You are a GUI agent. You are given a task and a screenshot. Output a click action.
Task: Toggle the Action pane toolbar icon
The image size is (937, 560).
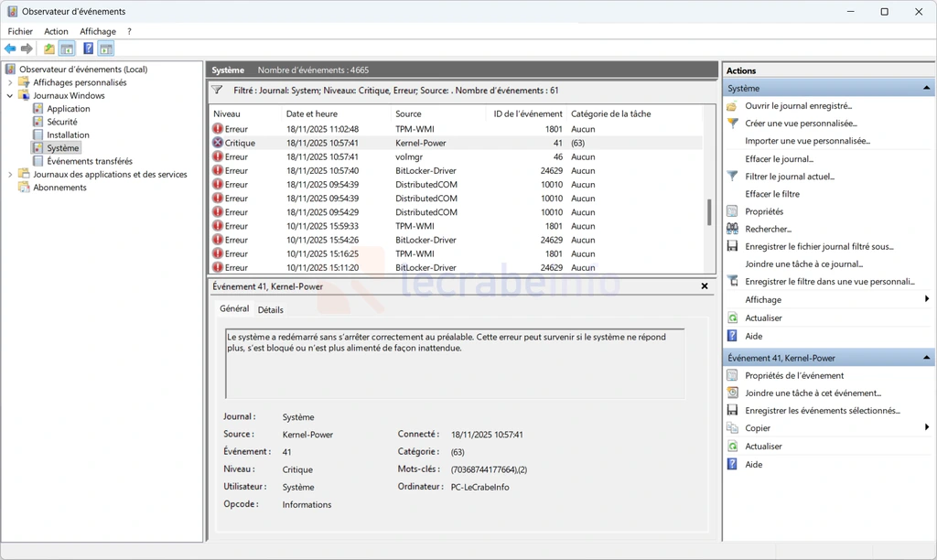(x=106, y=48)
